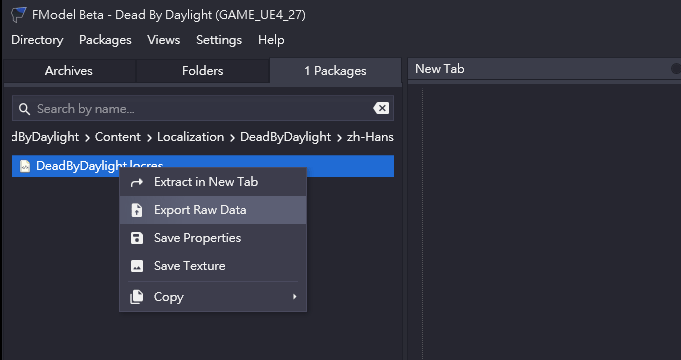Select the DeadByDaylight.locres file row
The image size is (681, 360).
[203, 166]
